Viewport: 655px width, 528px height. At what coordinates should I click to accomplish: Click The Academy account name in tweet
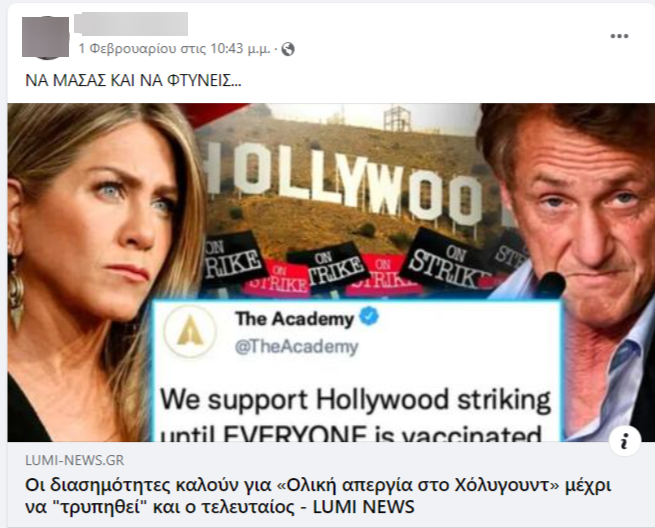point(294,319)
